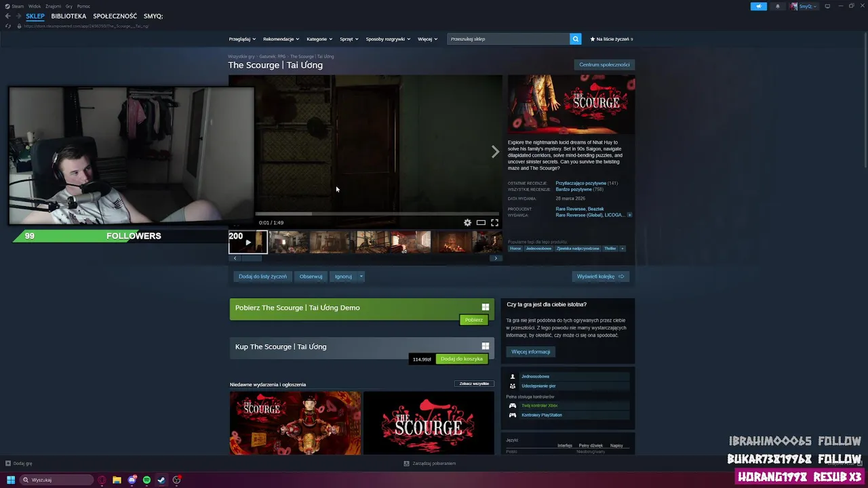This screenshot has height=488, width=868.
Task: Open the Ignoruj options arrow
Action: tap(361, 277)
